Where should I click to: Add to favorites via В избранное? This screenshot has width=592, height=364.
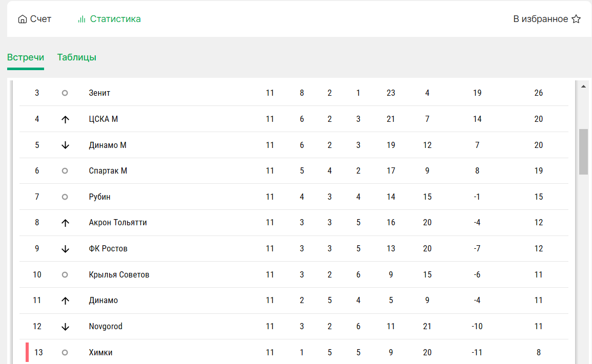[x=547, y=19]
